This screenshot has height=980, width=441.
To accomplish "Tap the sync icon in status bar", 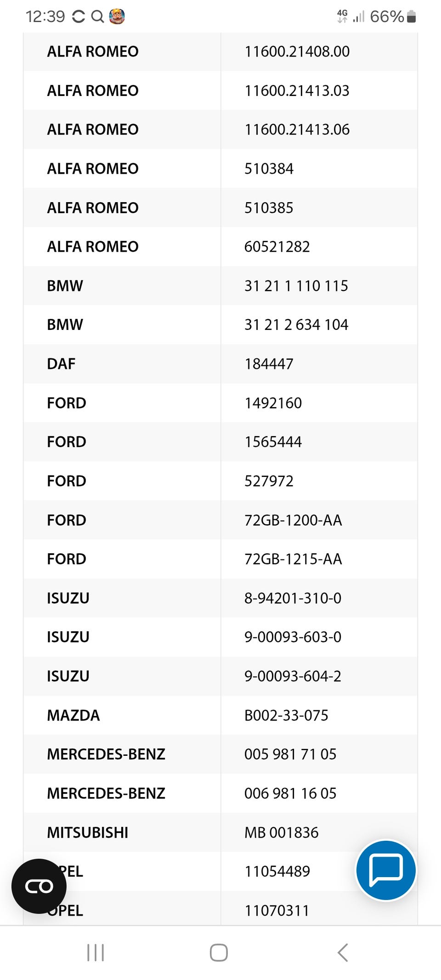I will point(79,17).
